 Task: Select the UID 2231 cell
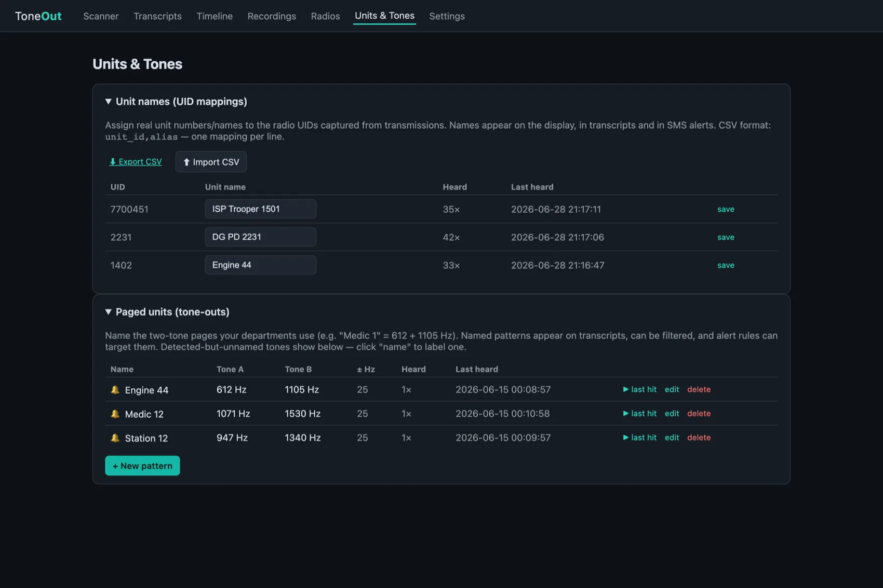tap(121, 237)
